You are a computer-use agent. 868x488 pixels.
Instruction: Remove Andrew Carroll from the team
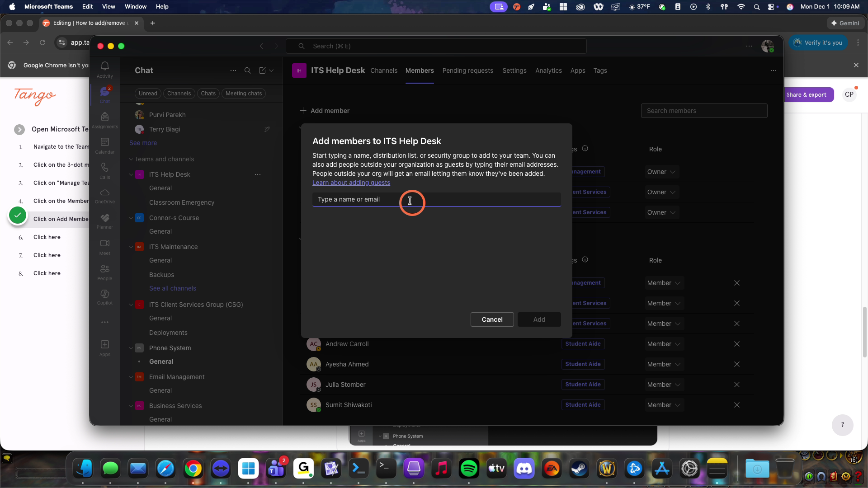coord(737,344)
